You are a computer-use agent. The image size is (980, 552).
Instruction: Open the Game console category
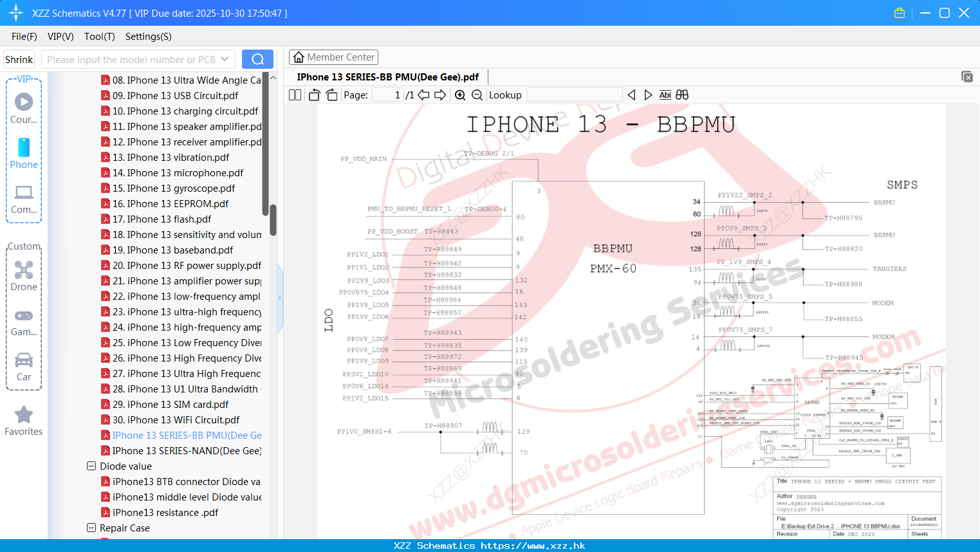[24, 322]
